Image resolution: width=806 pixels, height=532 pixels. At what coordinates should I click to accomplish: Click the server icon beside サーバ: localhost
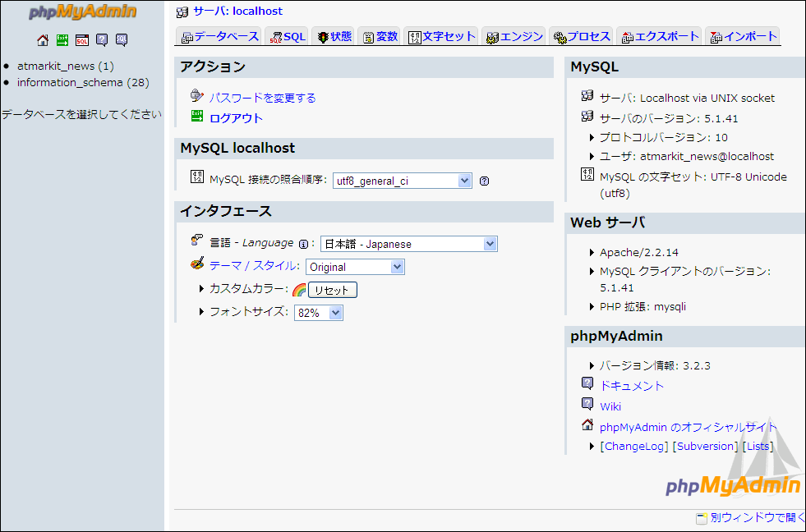pos(182,12)
